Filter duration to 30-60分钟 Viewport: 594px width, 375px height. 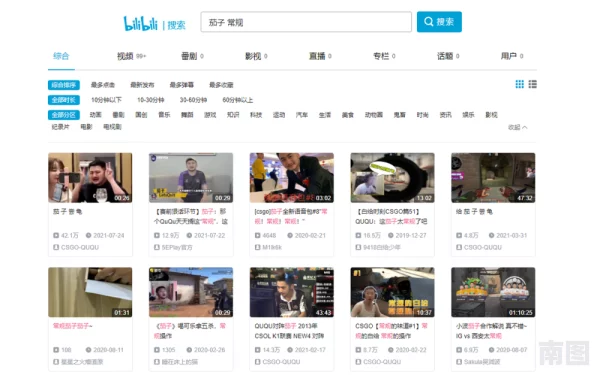pyautogui.click(x=193, y=100)
